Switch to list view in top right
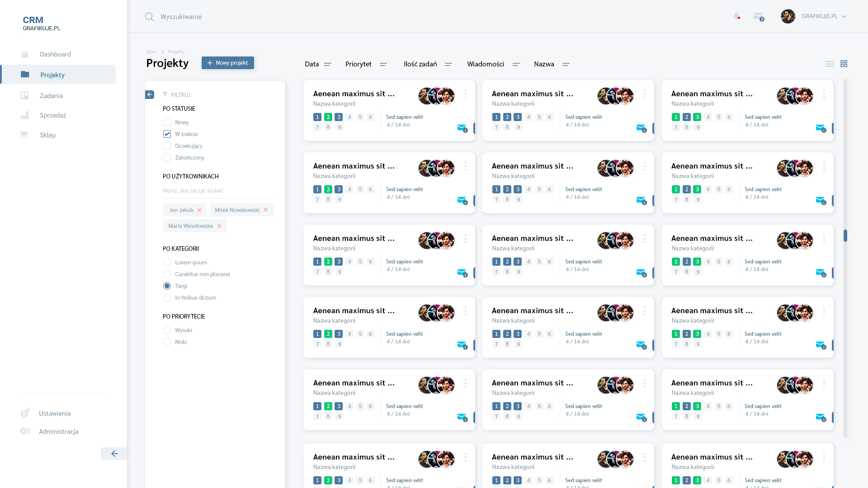 (x=830, y=64)
